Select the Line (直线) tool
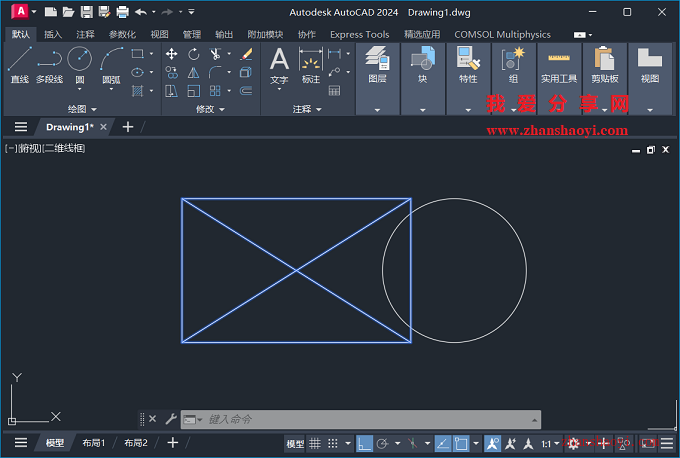The image size is (680, 458). [20, 65]
